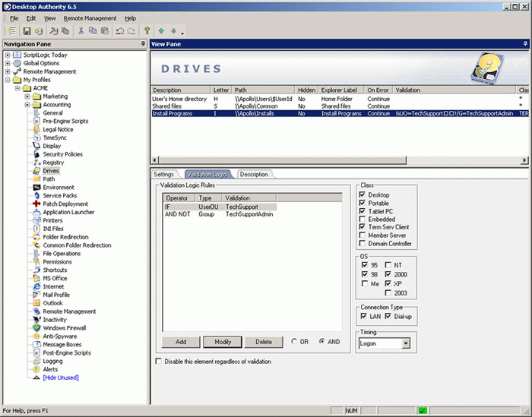Screen dimensions: 532x417
Task: Sort by the Description column header
Action: click(x=181, y=90)
